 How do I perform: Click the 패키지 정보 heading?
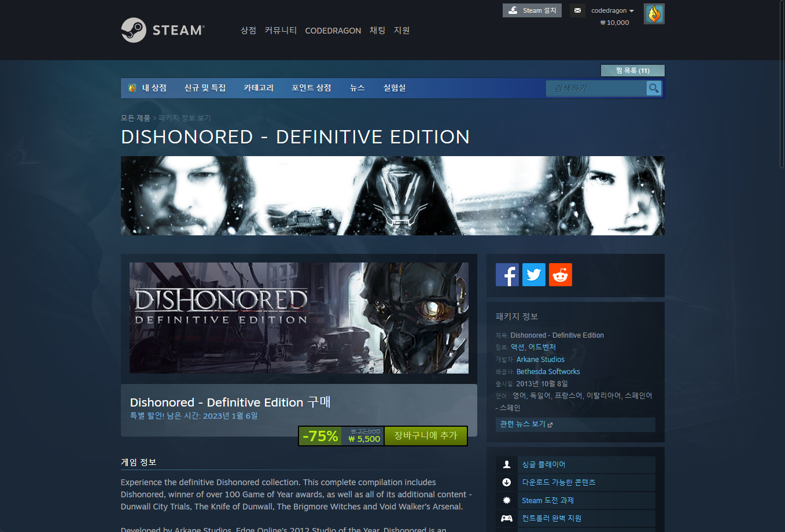[517, 316]
